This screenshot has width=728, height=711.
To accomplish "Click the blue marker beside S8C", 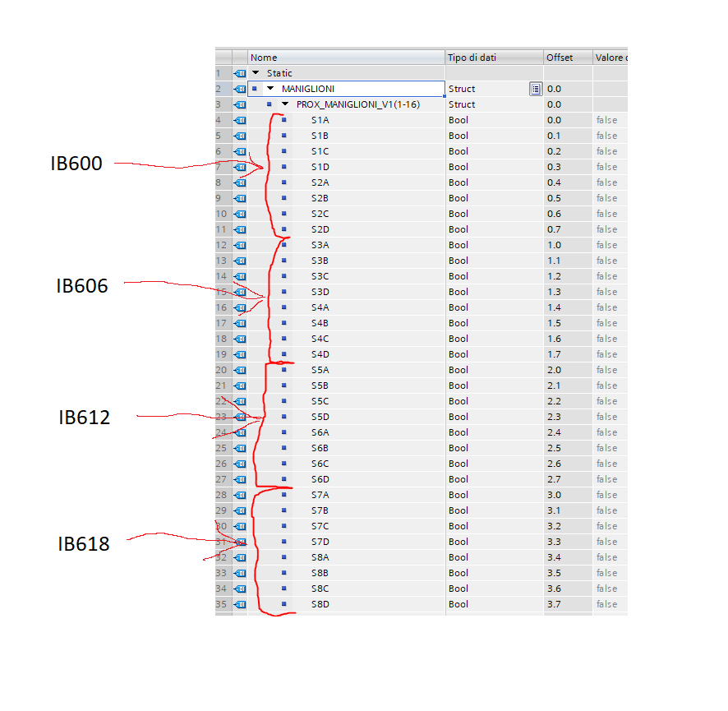I will pos(284,589).
